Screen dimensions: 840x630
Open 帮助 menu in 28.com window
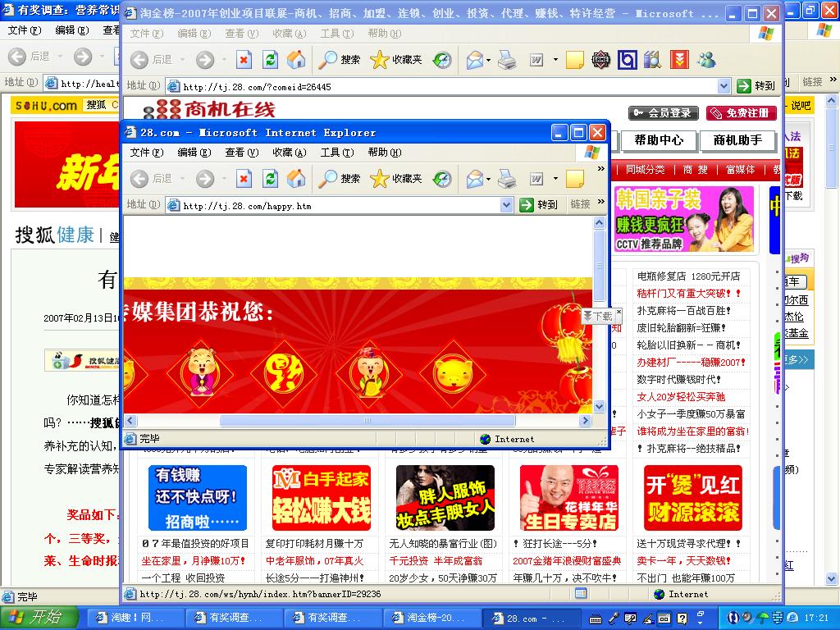pyautogui.click(x=385, y=153)
